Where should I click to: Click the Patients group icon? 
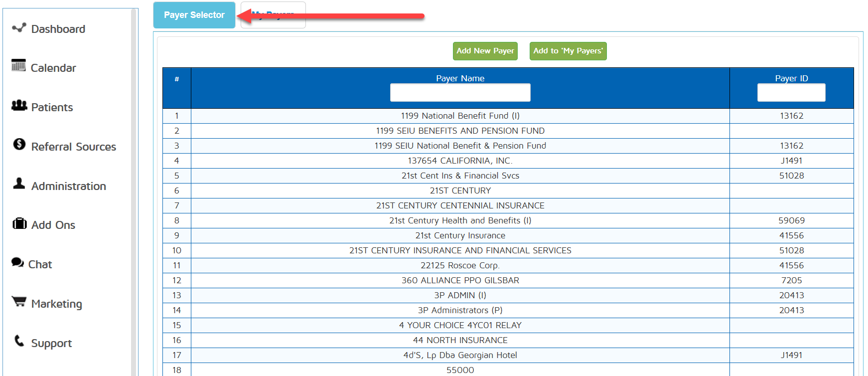tap(19, 105)
